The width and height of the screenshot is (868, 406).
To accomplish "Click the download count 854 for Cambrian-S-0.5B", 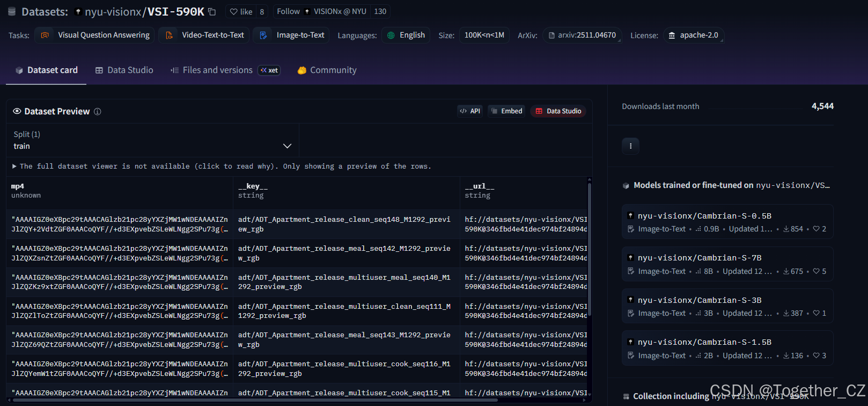I will [793, 229].
